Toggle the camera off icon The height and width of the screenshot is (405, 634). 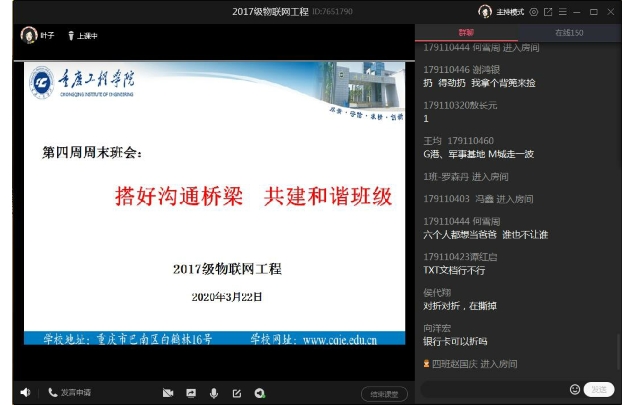point(168,393)
